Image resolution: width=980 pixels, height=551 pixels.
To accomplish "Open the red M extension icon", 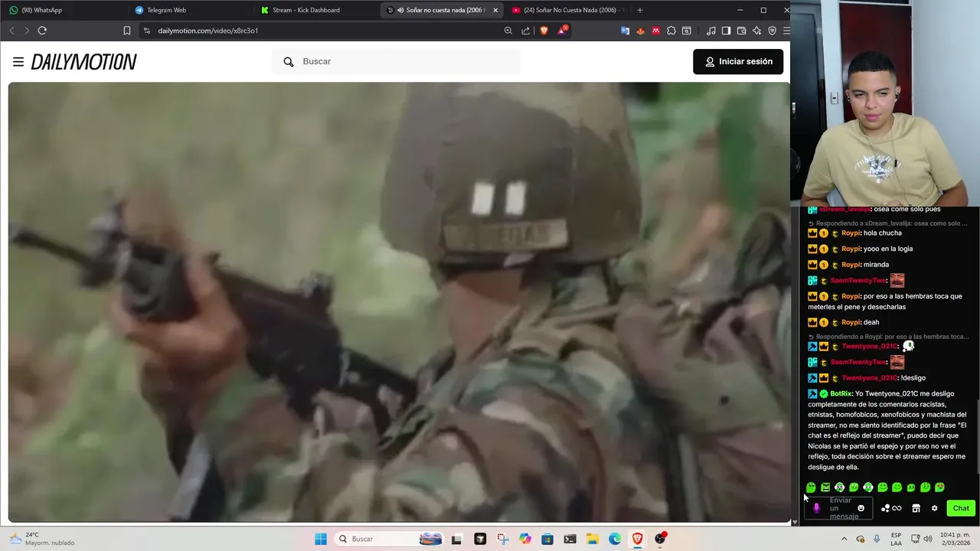I will click(655, 31).
